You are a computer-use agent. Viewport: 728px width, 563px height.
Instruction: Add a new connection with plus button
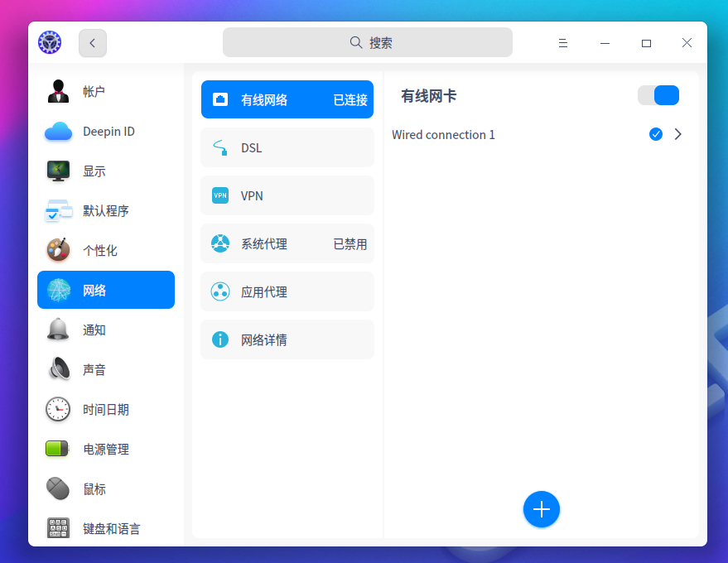(542, 509)
